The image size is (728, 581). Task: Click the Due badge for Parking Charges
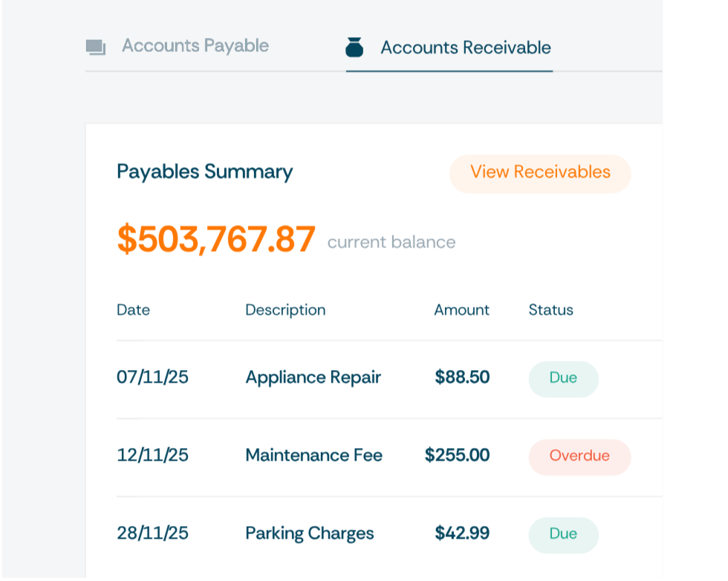[563, 534]
